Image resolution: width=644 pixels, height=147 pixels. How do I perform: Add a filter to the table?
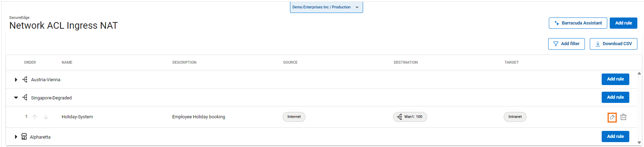(x=566, y=44)
